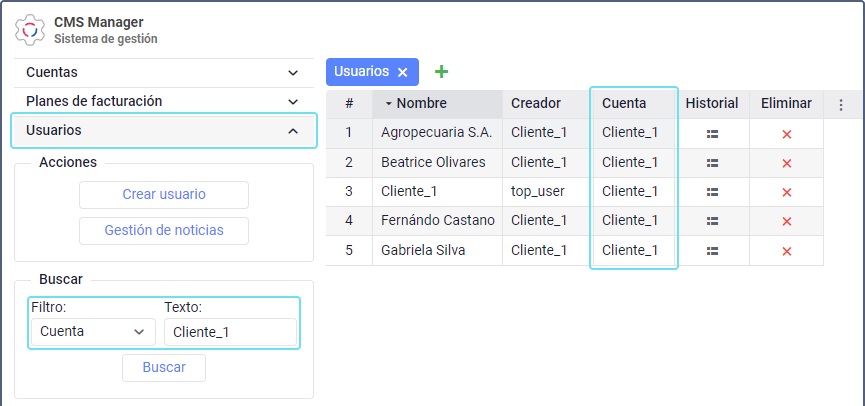The image size is (865, 406).
Task: Open Gestión de noticias
Action: (164, 231)
